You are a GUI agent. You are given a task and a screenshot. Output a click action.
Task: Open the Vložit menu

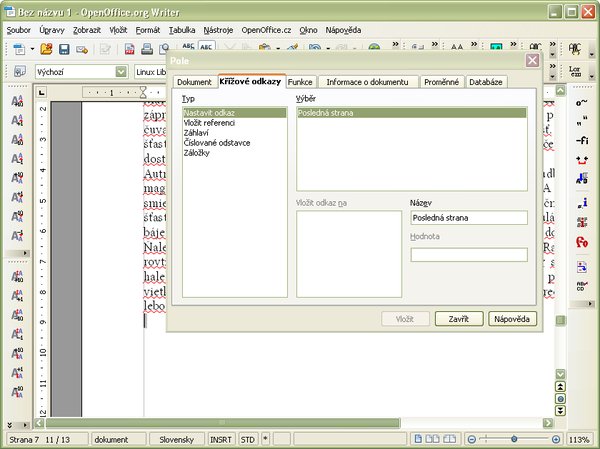tap(118, 30)
